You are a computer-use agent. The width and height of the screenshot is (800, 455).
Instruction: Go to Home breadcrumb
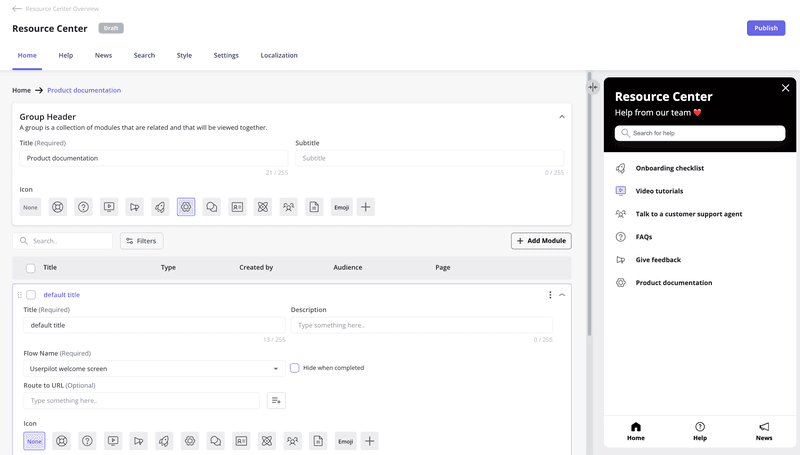pyautogui.click(x=21, y=90)
